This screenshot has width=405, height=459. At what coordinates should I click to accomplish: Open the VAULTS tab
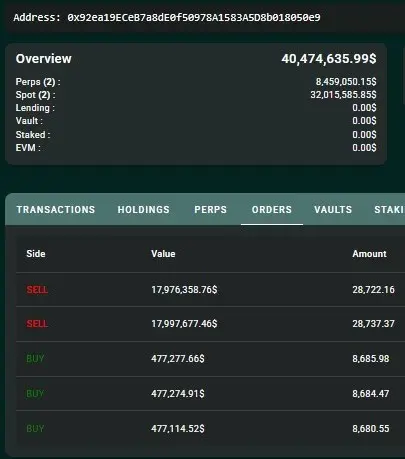(333, 209)
